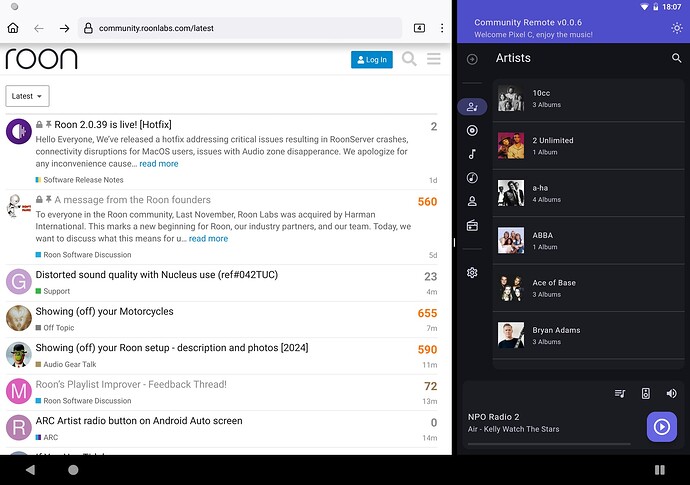
Task: Click the 'M' user avatar
Action: [x=18, y=391]
